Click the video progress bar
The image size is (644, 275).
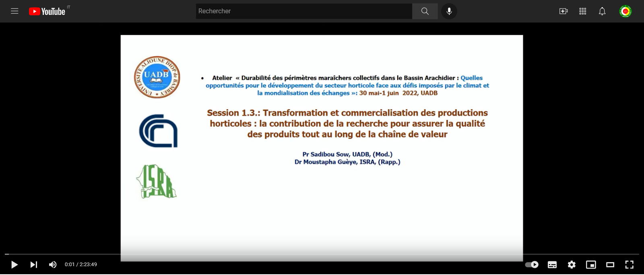322,254
